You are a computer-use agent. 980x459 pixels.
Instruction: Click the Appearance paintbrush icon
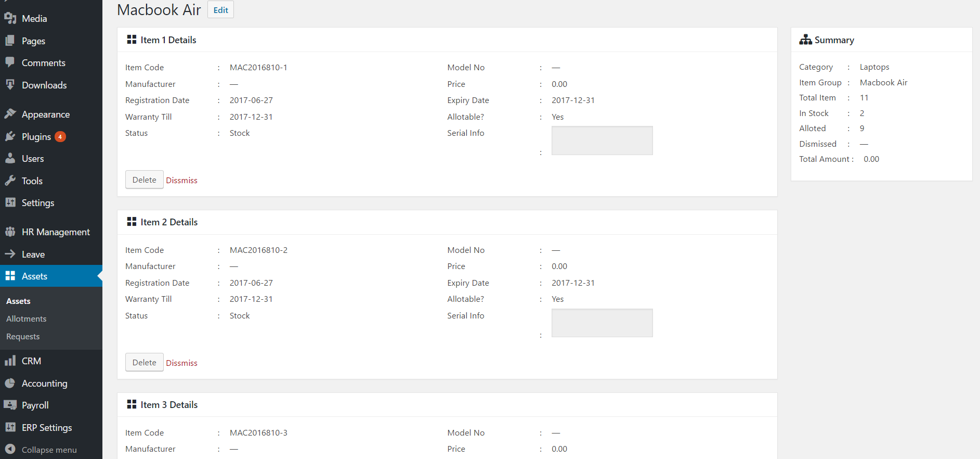tap(10, 114)
